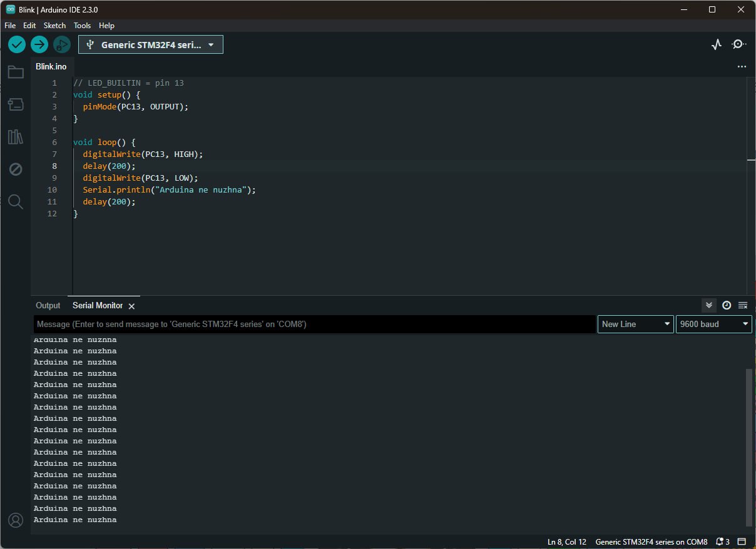Open the 9600 baud rate dropdown
The height and width of the screenshot is (549, 756).
tap(714, 324)
